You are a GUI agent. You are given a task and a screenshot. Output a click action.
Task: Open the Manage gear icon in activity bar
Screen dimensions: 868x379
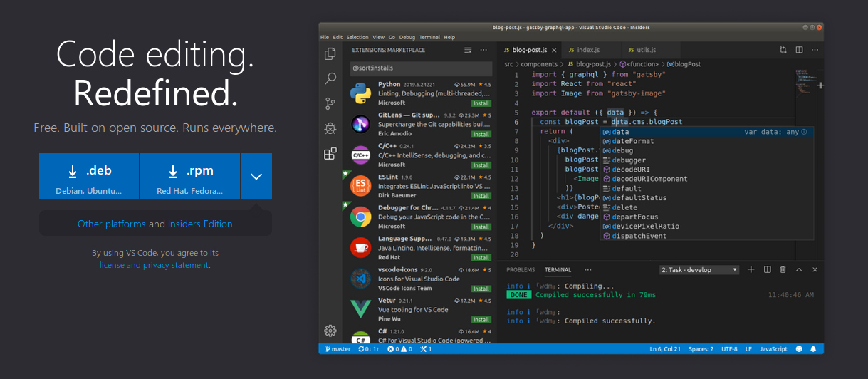pyautogui.click(x=330, y=331)
